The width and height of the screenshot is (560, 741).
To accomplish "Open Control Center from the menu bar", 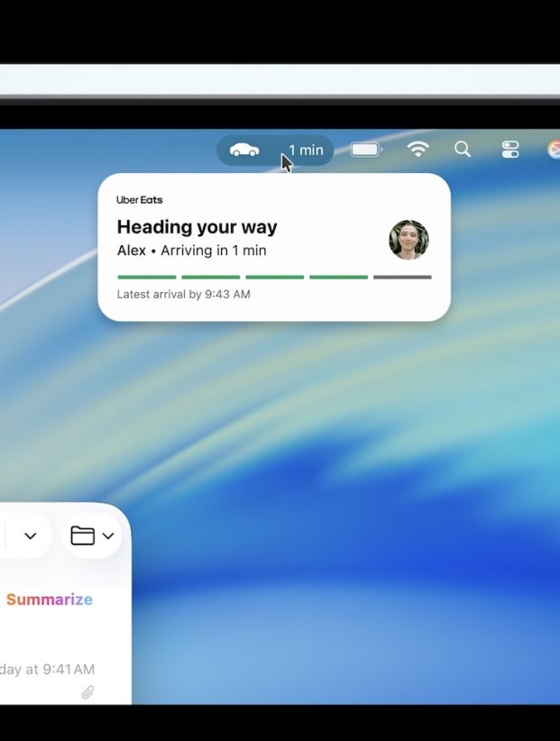I will pos(510,150).
